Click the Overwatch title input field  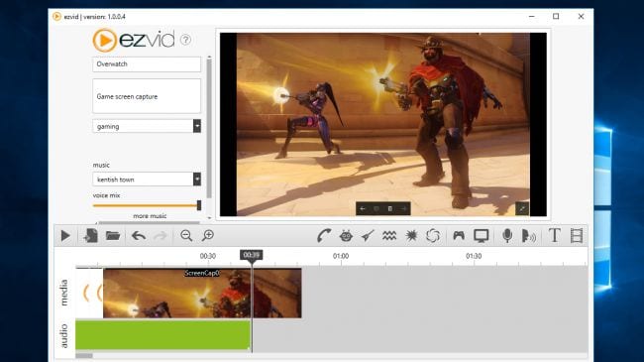click(x=147, y=64)
